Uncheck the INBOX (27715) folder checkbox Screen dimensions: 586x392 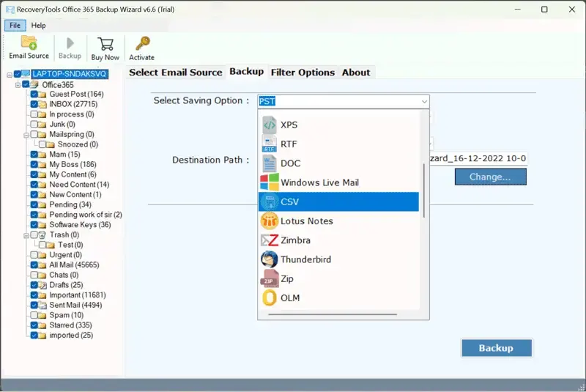click(x=34, y=105)
